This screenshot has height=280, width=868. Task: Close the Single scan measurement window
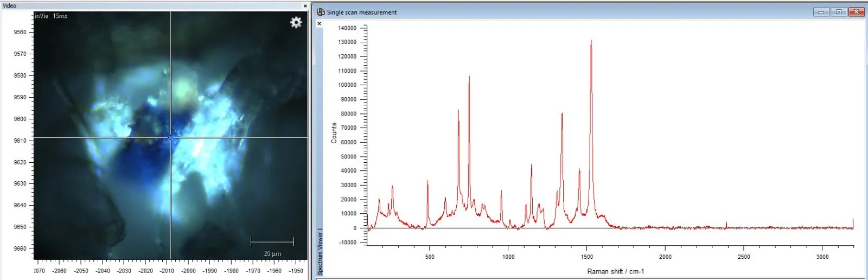(x=856, y=12)
